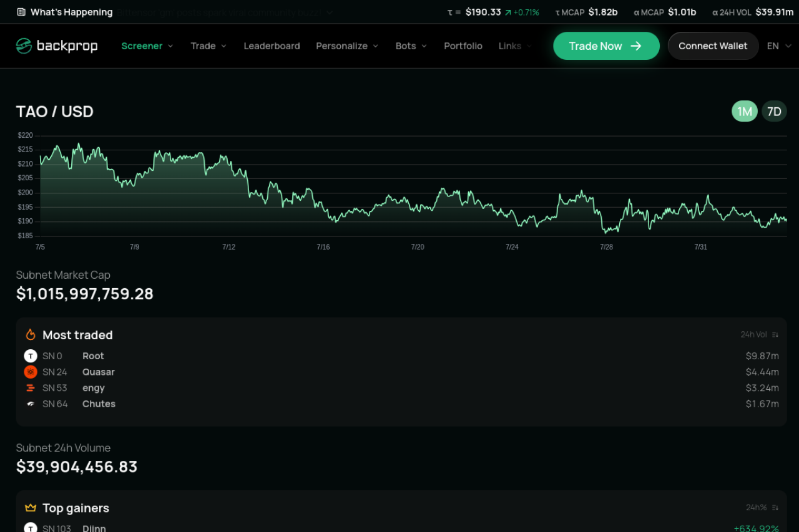Click the What's Happening label
The image size is (799, 532).
coord(72,12)
